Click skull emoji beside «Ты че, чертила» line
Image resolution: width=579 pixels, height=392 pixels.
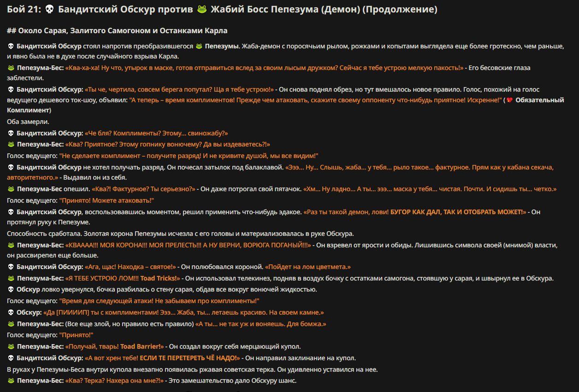[11, 89]
